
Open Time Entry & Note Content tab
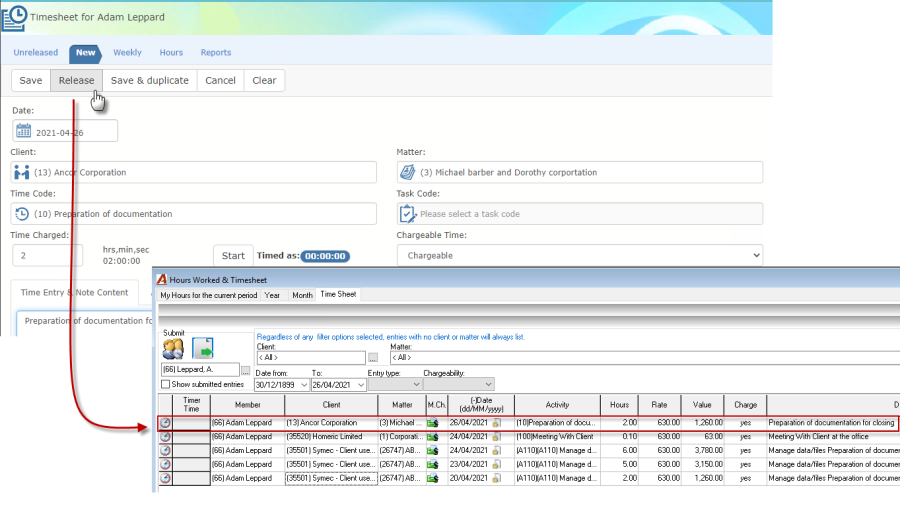coord(75,292)
